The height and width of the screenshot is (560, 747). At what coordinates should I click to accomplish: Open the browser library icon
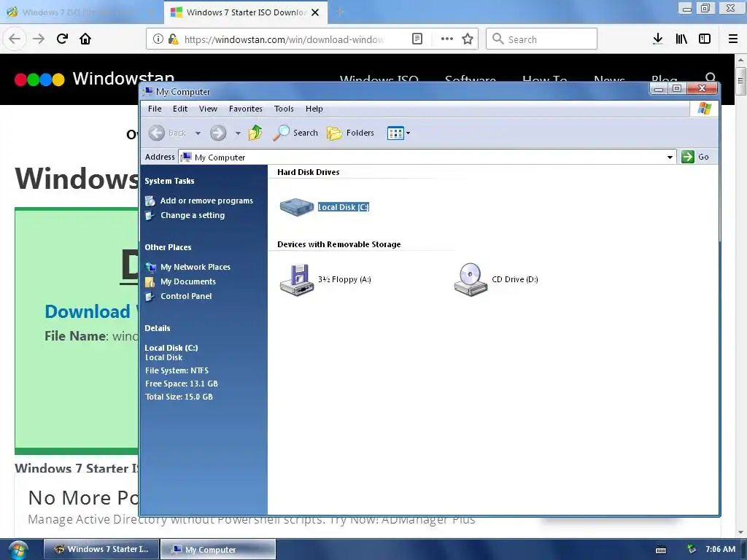[681, 39]
